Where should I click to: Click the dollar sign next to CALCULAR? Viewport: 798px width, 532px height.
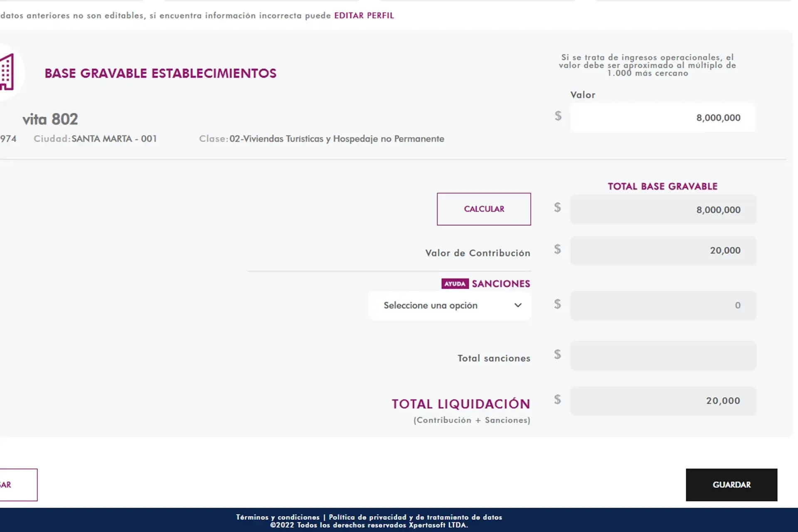pyautogui.click(x=557, y=207)
